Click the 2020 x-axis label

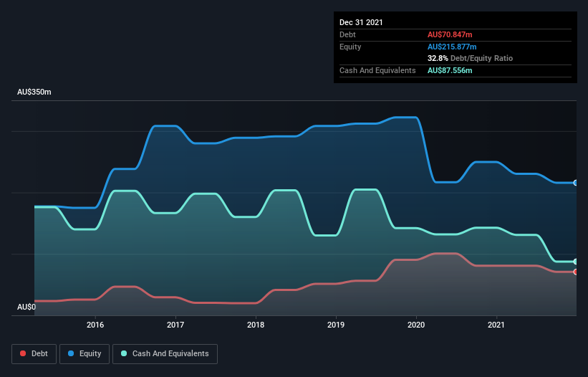(416, 325)
